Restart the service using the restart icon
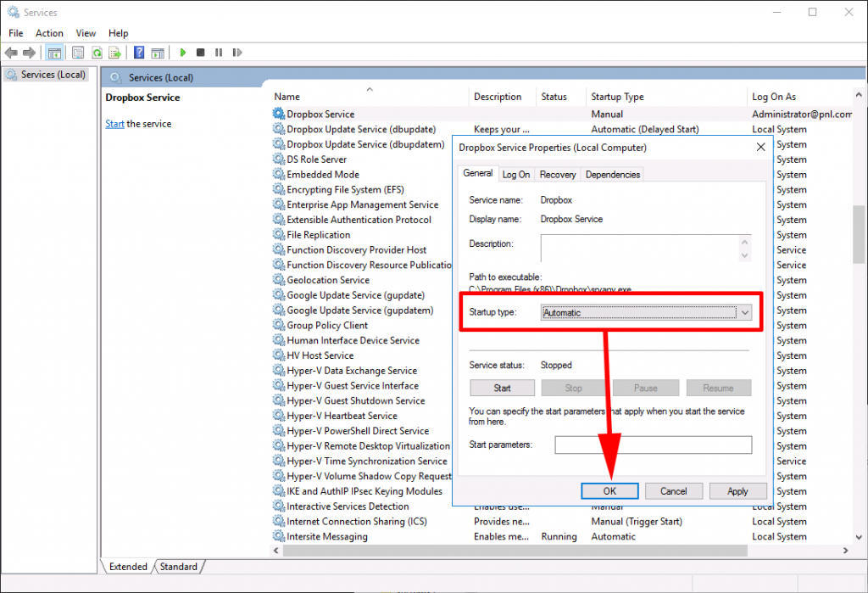Image resolution: width=868 pixels, height=593 pixels. tap(236, 53)
